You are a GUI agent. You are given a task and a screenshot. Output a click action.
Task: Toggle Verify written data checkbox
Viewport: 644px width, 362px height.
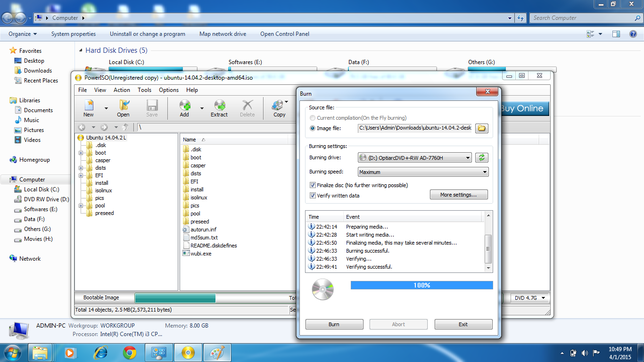point(313,196)
